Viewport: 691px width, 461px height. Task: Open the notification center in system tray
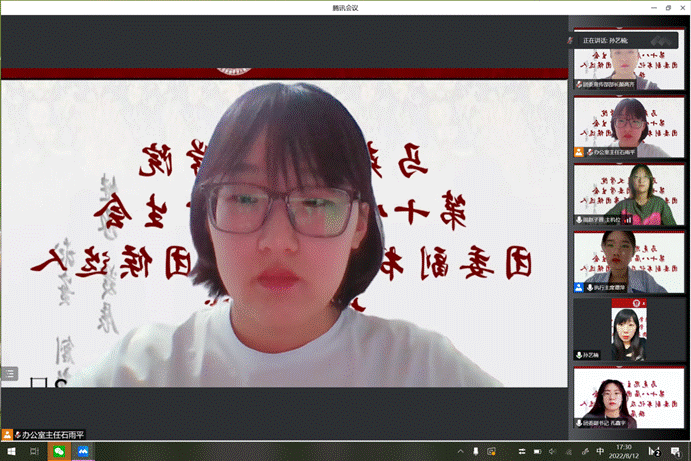pos(677,452)
